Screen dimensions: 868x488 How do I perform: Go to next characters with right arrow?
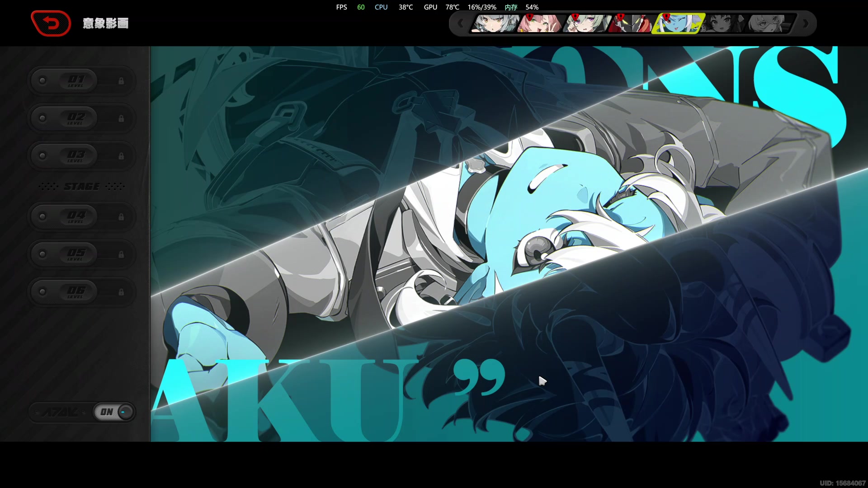(x=806, y=23)
